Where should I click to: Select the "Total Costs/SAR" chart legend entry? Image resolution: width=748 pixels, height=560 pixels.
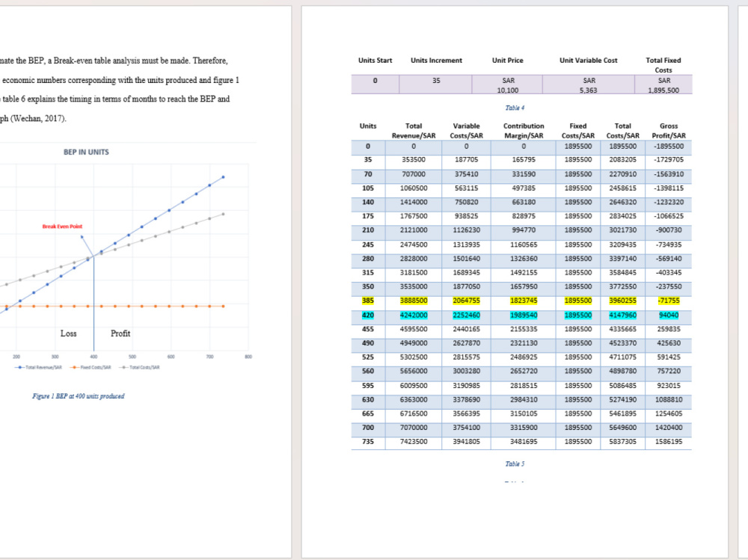click(139, 367)
